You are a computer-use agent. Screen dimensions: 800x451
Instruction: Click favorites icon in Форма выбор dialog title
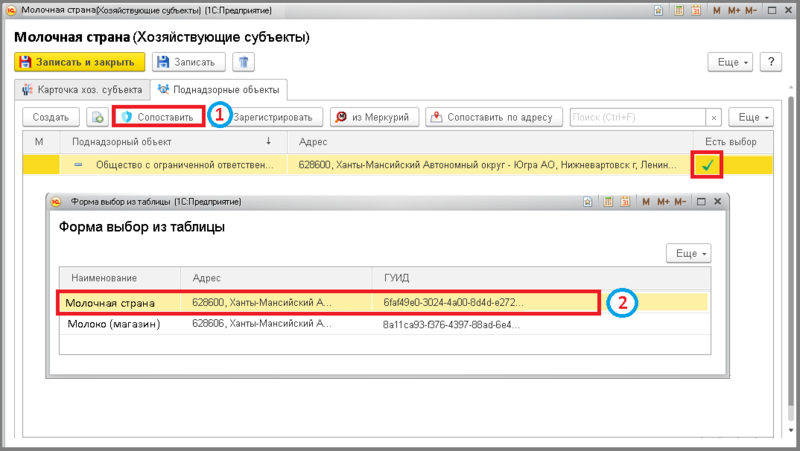point(588,202)
